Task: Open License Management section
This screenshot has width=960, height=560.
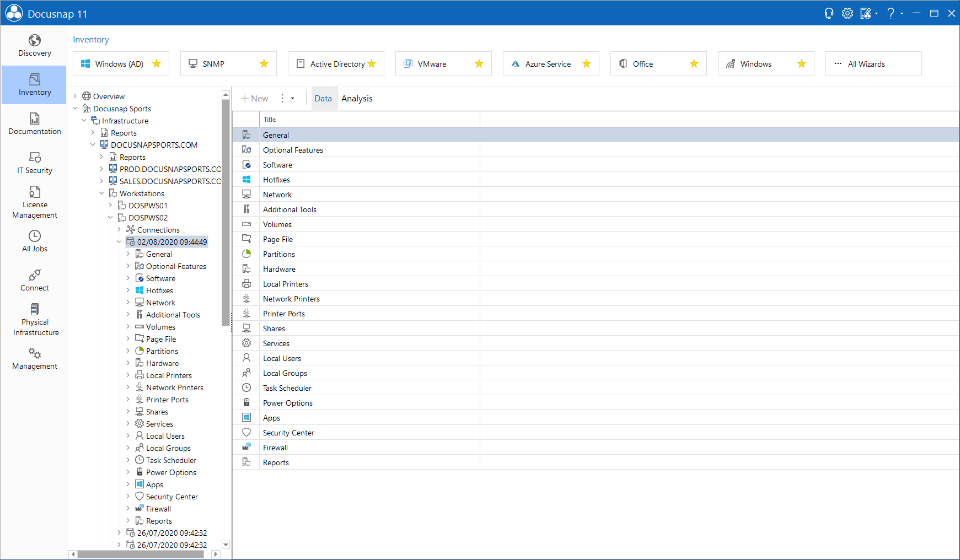Action: tap(34, 202)
